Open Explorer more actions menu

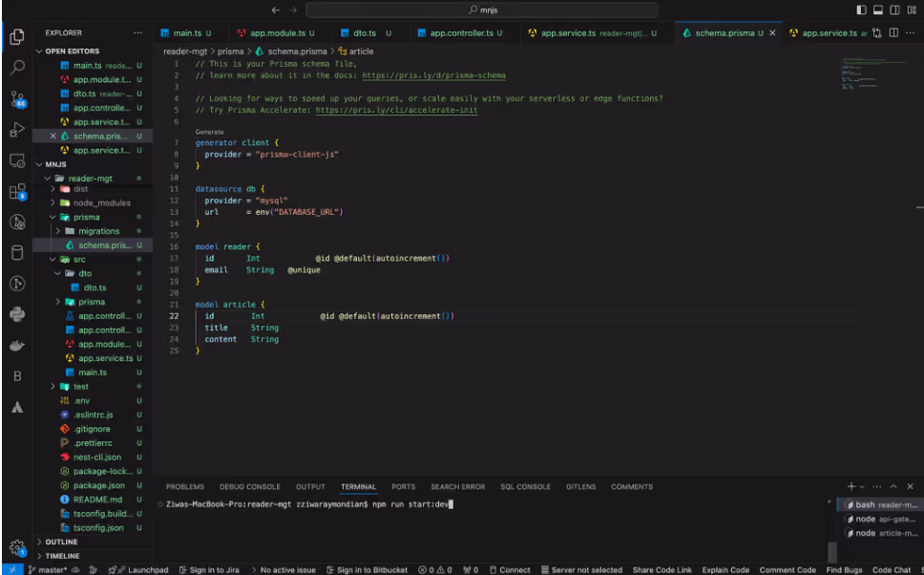point(137,33)
